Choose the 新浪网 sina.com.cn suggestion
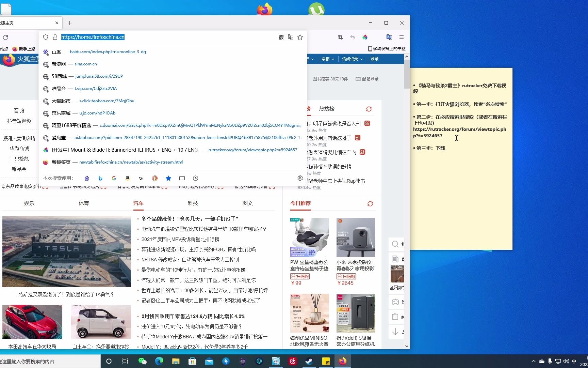588x368 pixels. coord(173,64)
